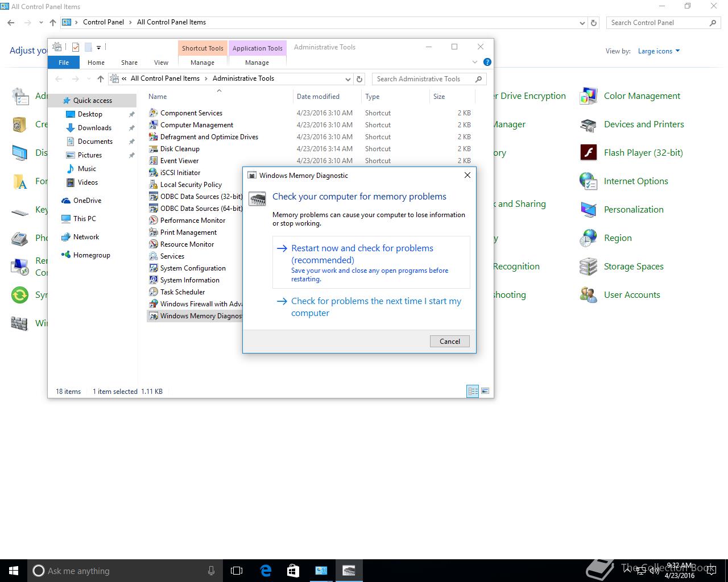728x582 pixels.
Task: Select the Disk Cleanup icon
Action: pyautogui.click(x=153, y=148)
